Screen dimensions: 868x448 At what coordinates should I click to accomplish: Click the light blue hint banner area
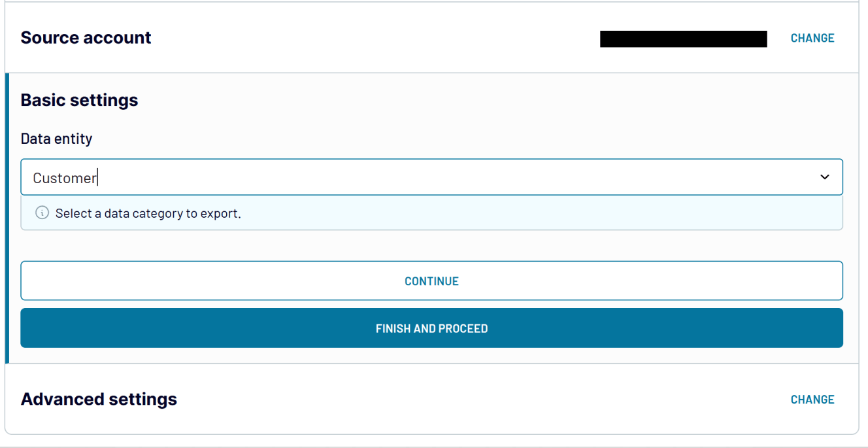point(523,213)
